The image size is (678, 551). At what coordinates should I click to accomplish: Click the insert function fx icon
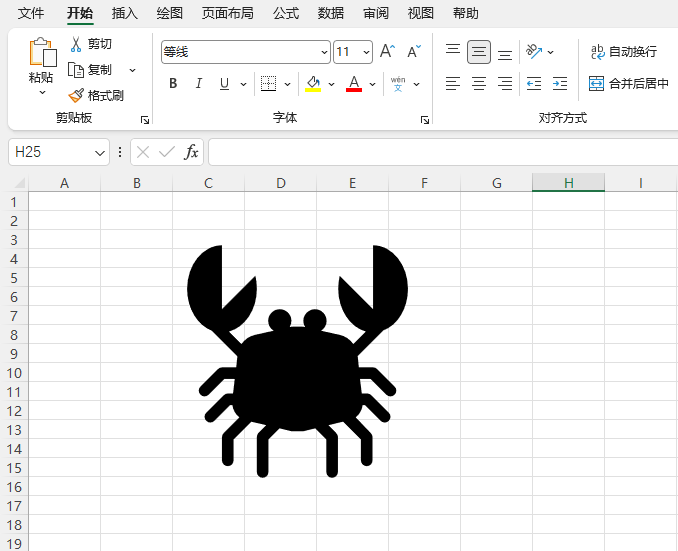(191, 152)
